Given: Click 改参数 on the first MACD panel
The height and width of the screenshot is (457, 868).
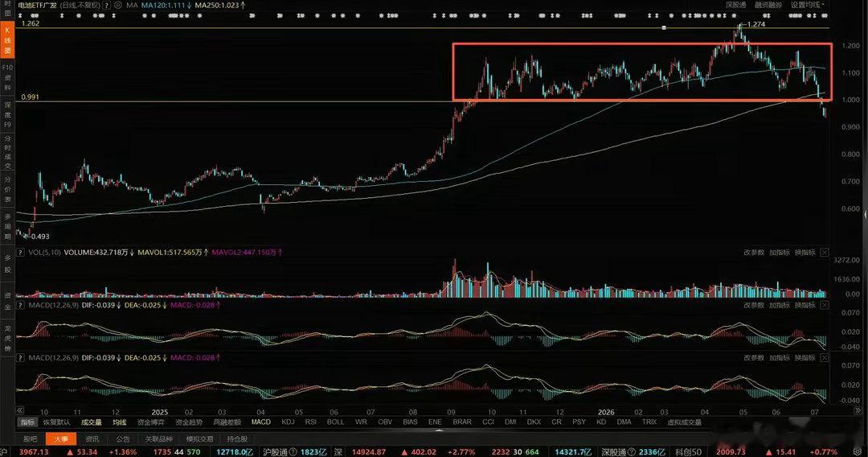Looking at the screenshot, I should point(753,305).
